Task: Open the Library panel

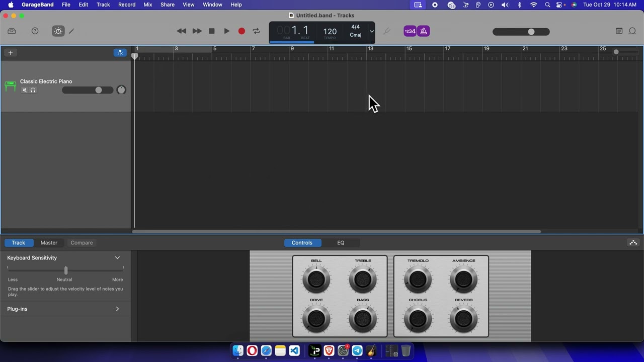Action: (12, 31)
